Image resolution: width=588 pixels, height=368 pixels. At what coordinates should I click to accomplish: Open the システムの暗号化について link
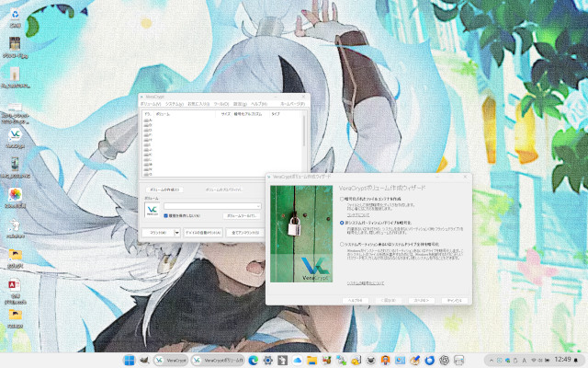(x=366, y=283)
